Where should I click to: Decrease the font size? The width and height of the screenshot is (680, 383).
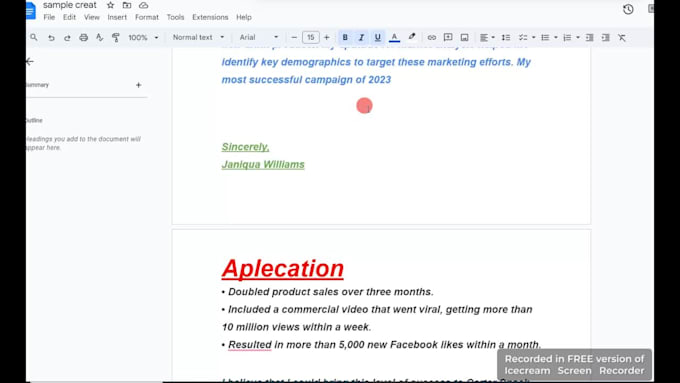point(294,37)
